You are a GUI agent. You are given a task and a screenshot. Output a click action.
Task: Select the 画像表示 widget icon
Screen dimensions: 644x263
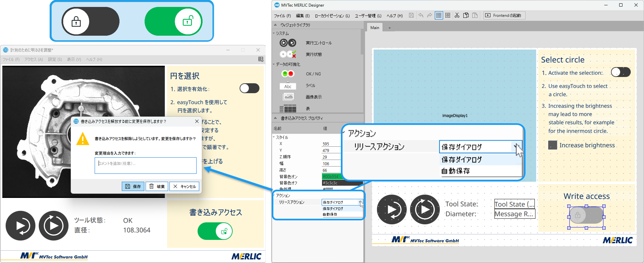point(288,97)
